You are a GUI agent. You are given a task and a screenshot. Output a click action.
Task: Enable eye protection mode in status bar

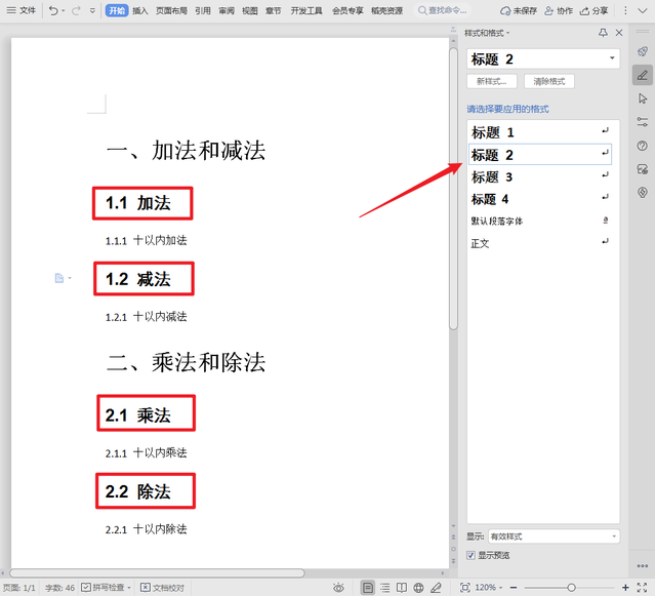(x=339, y=588)
